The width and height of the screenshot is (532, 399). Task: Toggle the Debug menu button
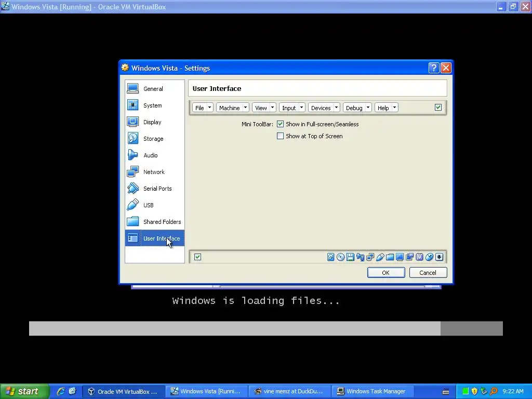pyautogui.click(x=354, y=108)
